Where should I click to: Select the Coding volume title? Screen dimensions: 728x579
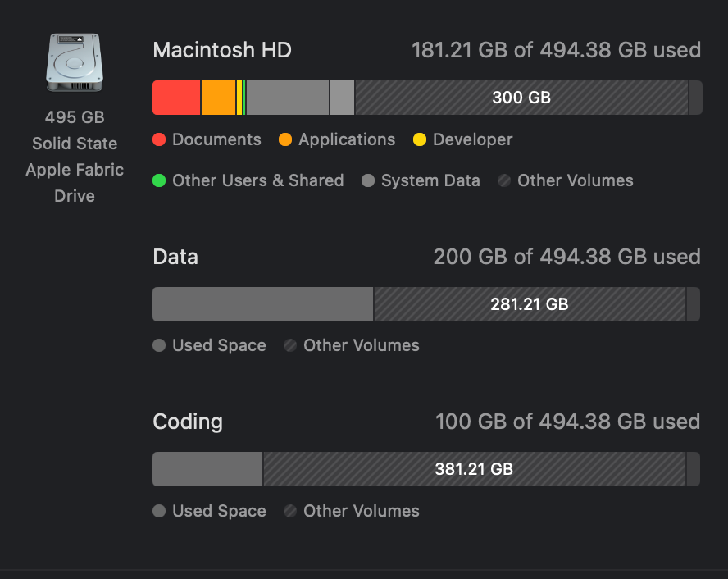(188, 422)
